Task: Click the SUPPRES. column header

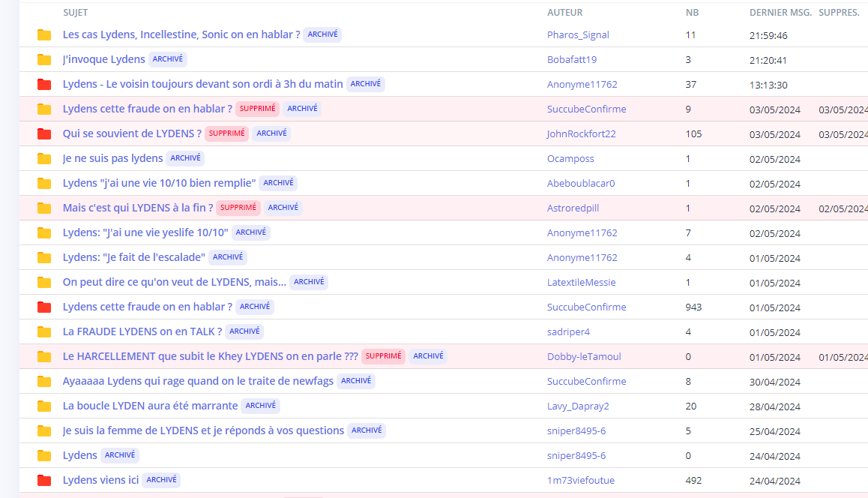Action: click(x=840, y=13)
